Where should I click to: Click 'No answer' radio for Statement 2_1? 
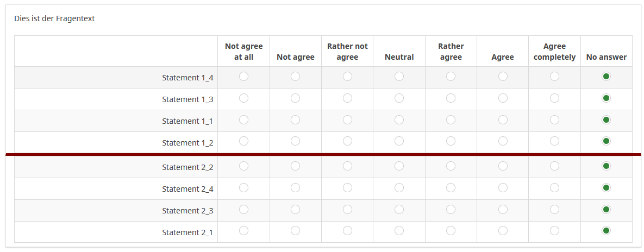click(606, 231)
